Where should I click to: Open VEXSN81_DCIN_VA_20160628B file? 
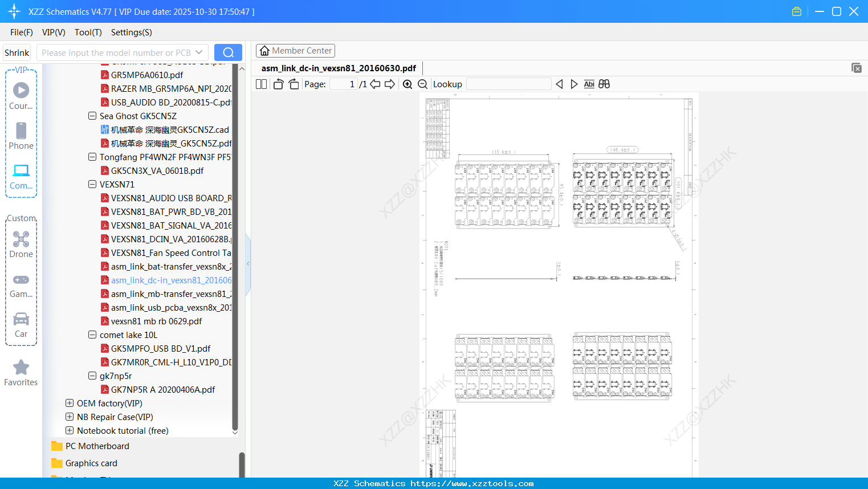pyautogui.click(x=166, y=239)
